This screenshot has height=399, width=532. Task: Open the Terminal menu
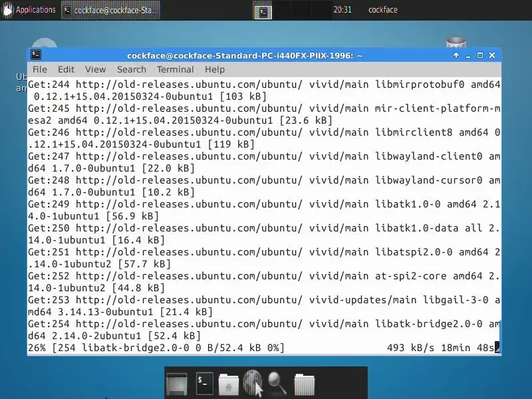pos(176,70)
